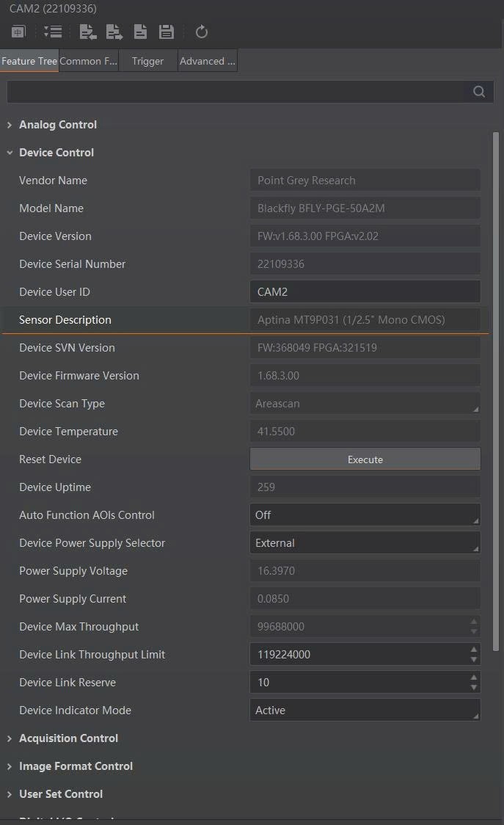
Task: Click the plain document icon in toolbar
Action: [x=140, y=32]
